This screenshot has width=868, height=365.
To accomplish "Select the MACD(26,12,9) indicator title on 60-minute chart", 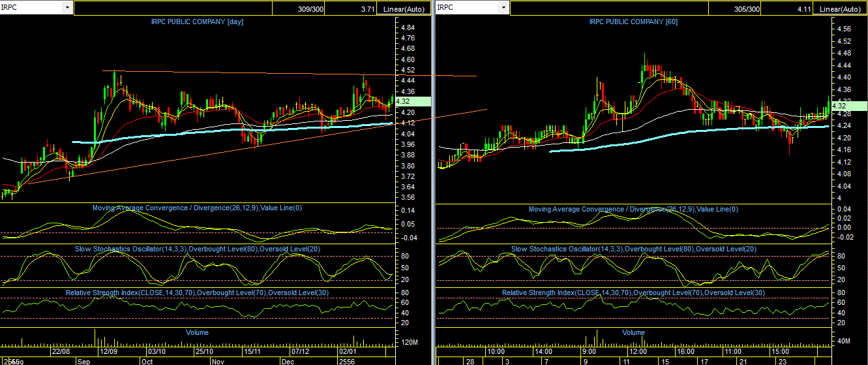I will click(x=633, y=209).
